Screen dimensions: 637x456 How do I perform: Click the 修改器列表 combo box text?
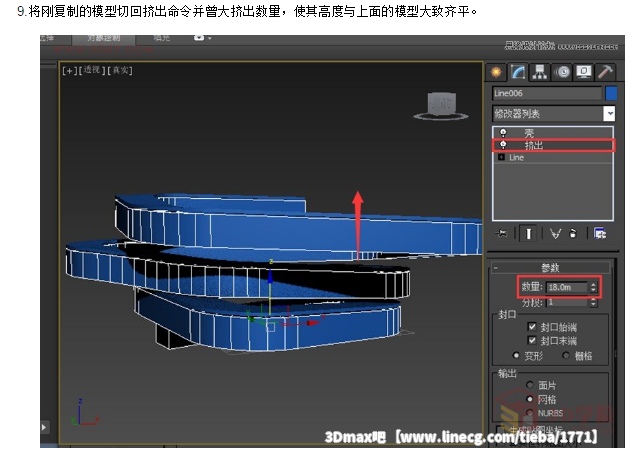[548, 113]
